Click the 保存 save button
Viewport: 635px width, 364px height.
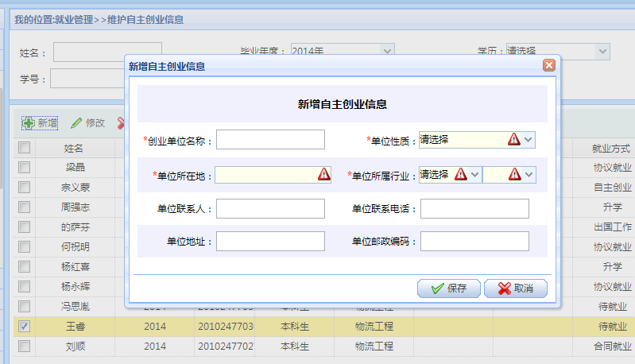click(449, 288)
